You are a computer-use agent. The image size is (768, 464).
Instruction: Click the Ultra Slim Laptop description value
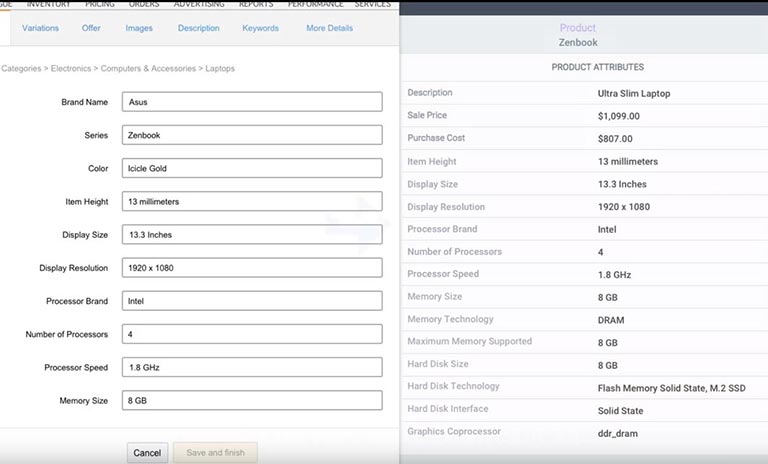[x=634, y=94]
